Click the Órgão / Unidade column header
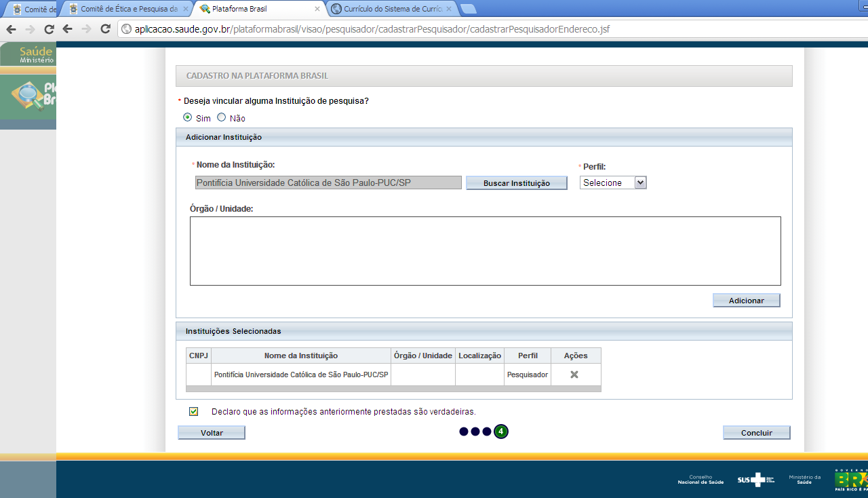868x498 pixels. tap(423, 356)
